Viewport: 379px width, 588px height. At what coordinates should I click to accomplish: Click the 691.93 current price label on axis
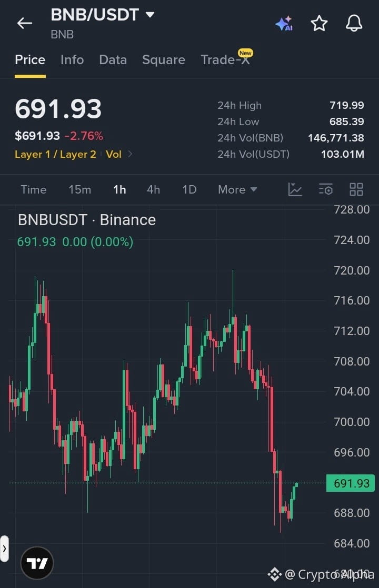tap(351, 483)
